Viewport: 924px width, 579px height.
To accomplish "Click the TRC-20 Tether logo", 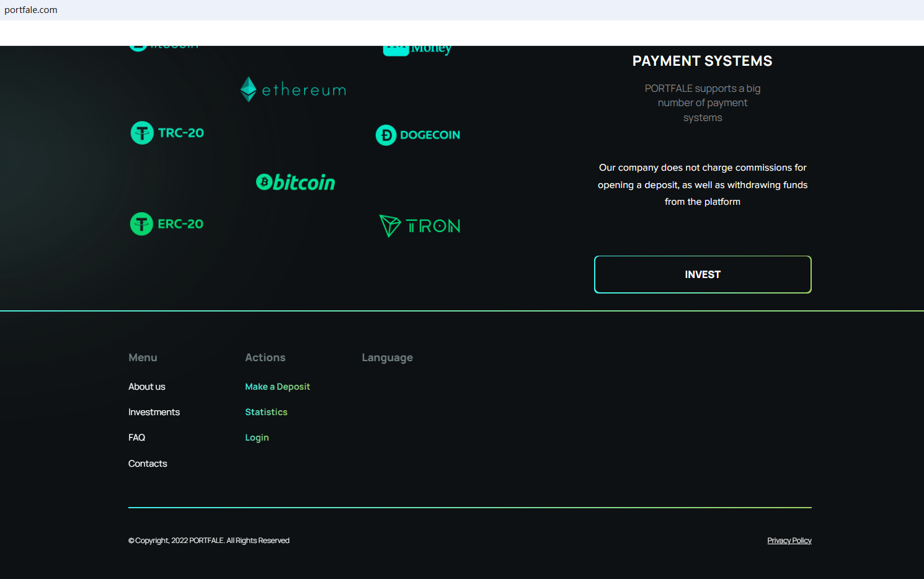I will [167, 133].
